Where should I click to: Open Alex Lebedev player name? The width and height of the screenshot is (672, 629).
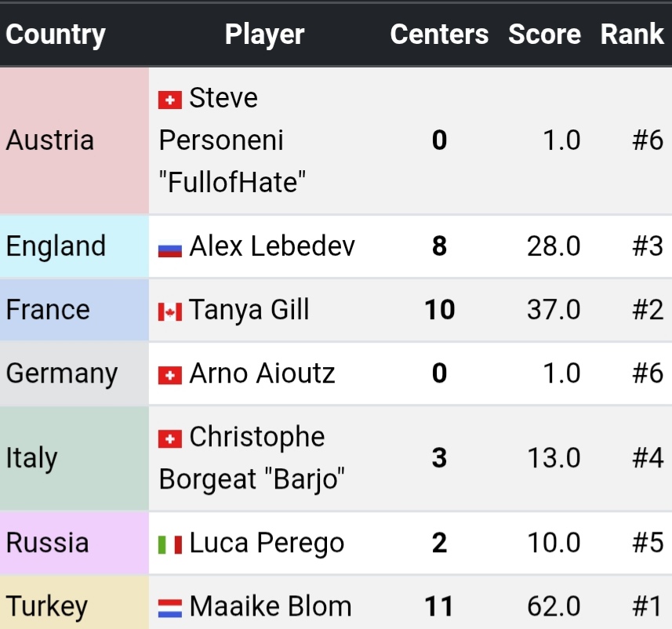(x=272, y=246)
